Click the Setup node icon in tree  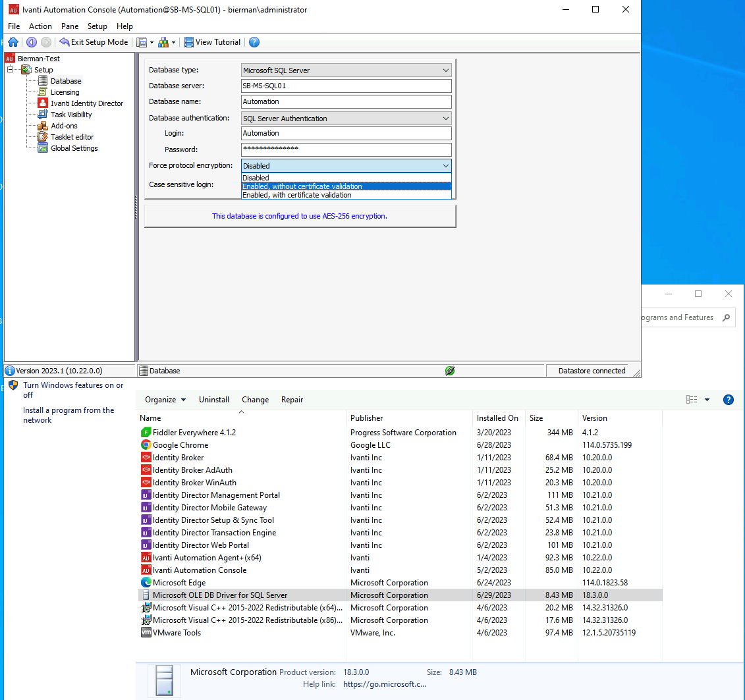[x=26, y=70]
